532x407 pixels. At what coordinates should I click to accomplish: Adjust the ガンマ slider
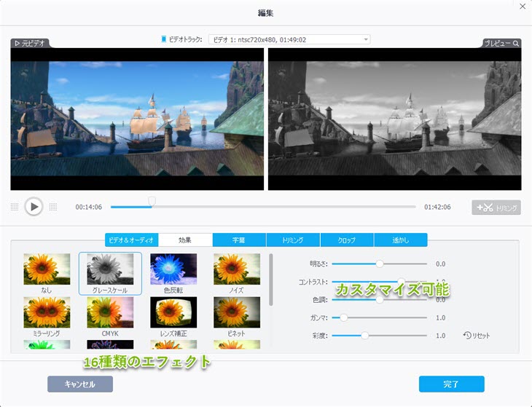(379, 317)
